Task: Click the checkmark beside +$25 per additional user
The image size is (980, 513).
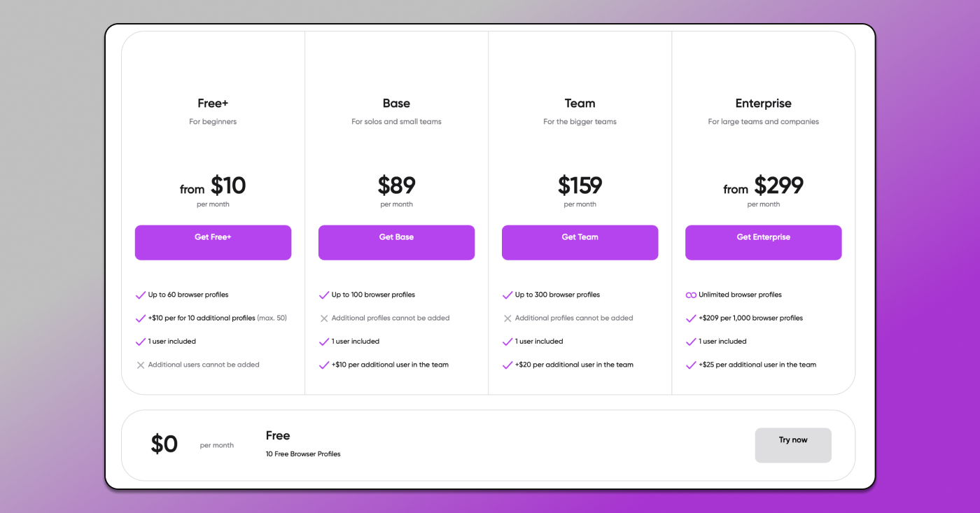Action: point(692,365)
